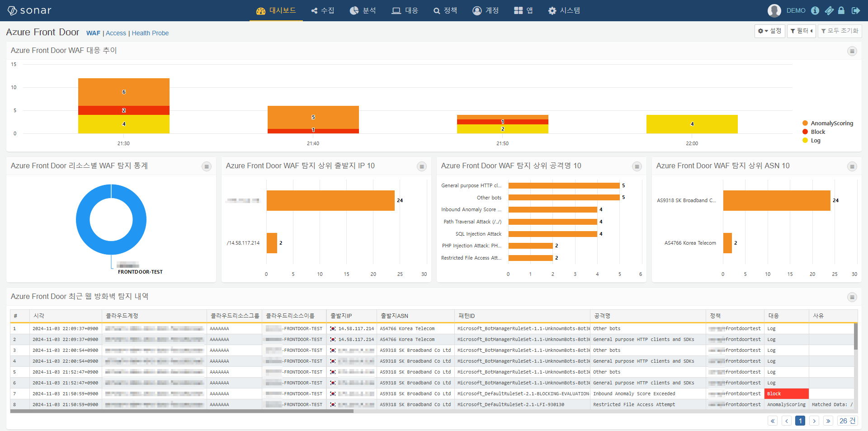868x431 pixels.
Task: Click the 21:30 orange AnomalyScoring bar segment
Action: click(x=124, y=92)
